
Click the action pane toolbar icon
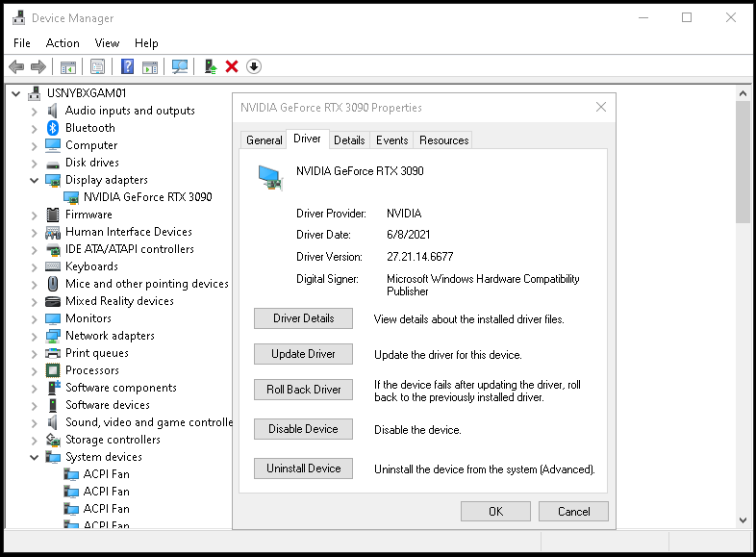(150, 67)
